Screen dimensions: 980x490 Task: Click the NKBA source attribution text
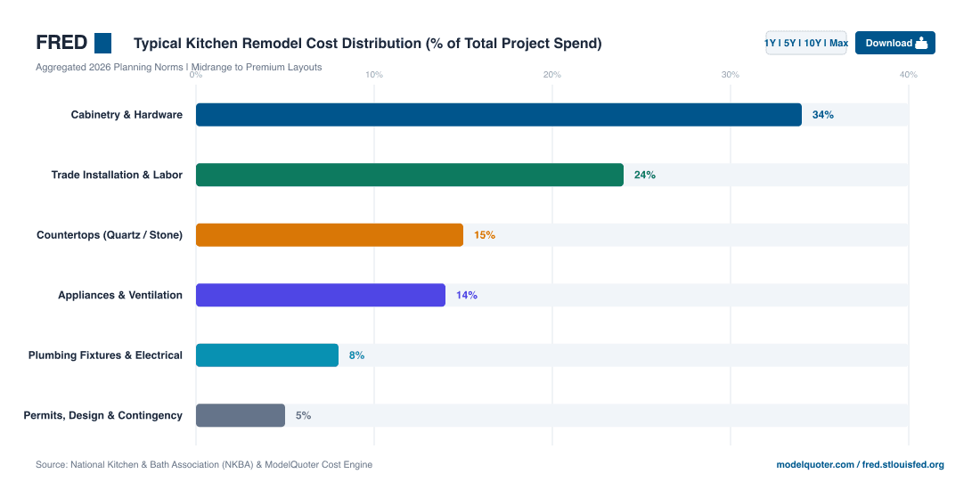[x=204, y=465]
